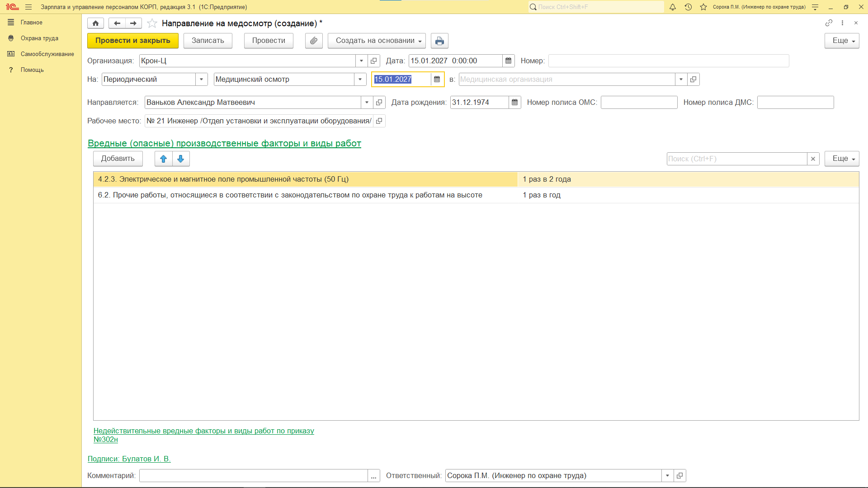Add form to favorites star

pos(152,23)
